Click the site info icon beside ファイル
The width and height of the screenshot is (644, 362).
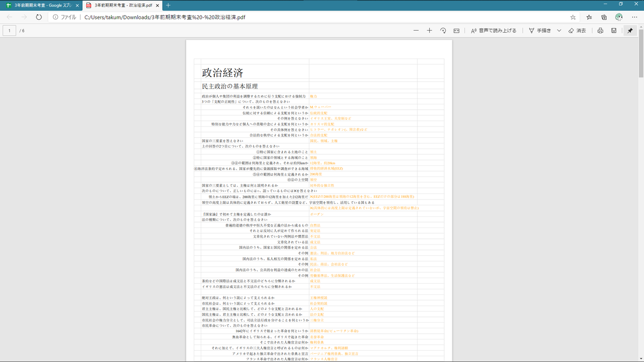click(55, 17)
